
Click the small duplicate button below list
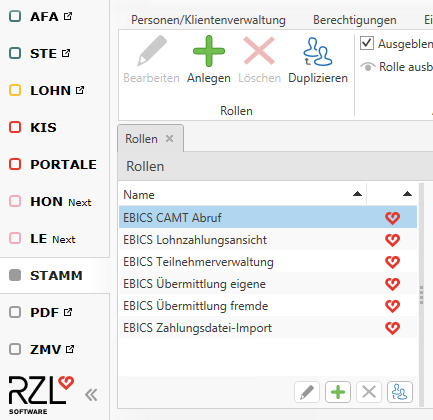pyautogui.click(x=400, y=392)
